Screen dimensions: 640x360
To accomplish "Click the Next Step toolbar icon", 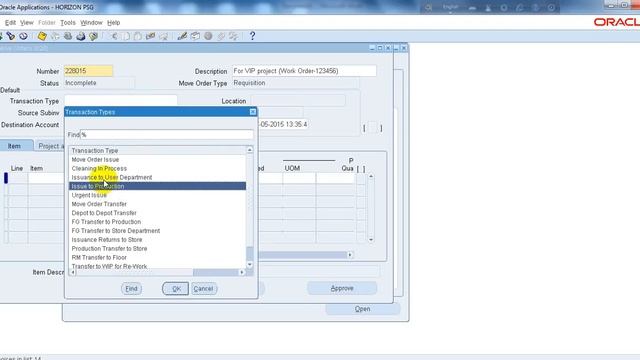I will pyautogui.click(x=55, y=36).
